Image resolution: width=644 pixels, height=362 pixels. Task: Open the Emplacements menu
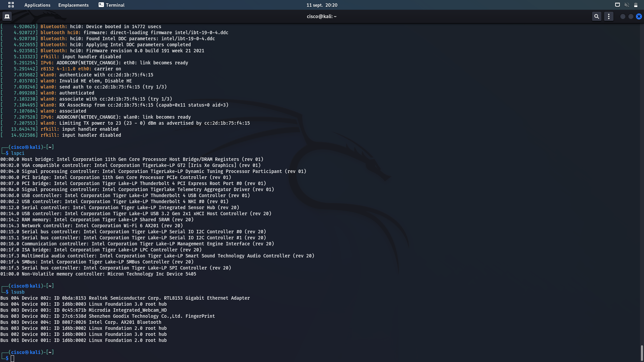click(x=73, y=5)
